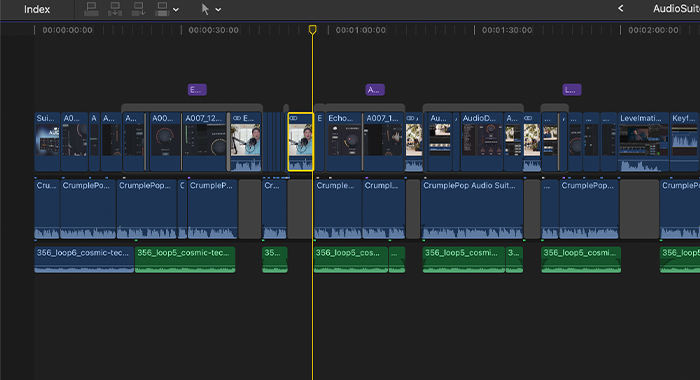Select the '356_loop5_cos...' green music clip
The image size is (700, 380).
click(351, 259)
